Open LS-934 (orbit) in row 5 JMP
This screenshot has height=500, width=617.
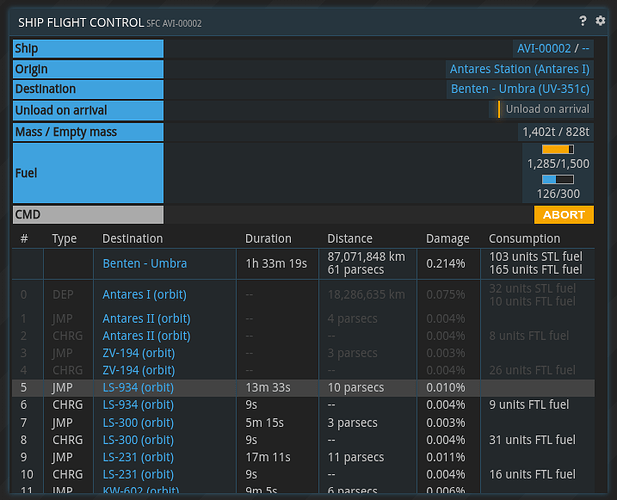click(x=138, y=387)
